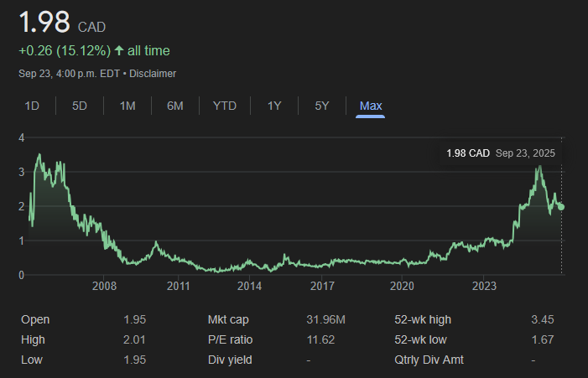Click the Mkt cap value 31.96M
588x378 pixels.
pyautogui.click(x=326, y=319)
